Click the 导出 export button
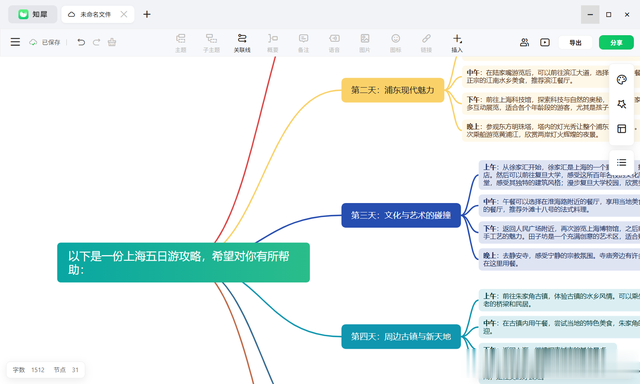Image resolution: width=640 pixels, height=384 pixels. tap(576, 42)
